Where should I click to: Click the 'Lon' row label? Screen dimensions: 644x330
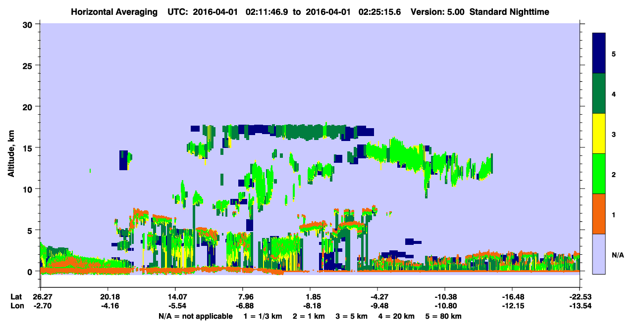click(x=16, y=306)
